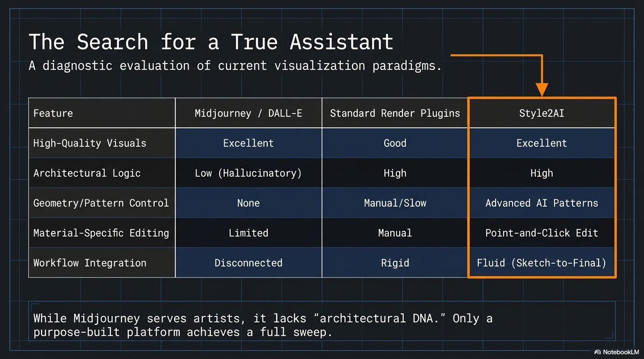
Task: Click the 'Low (Hallucinatory)' cell
Action: [x=249, y=173]
